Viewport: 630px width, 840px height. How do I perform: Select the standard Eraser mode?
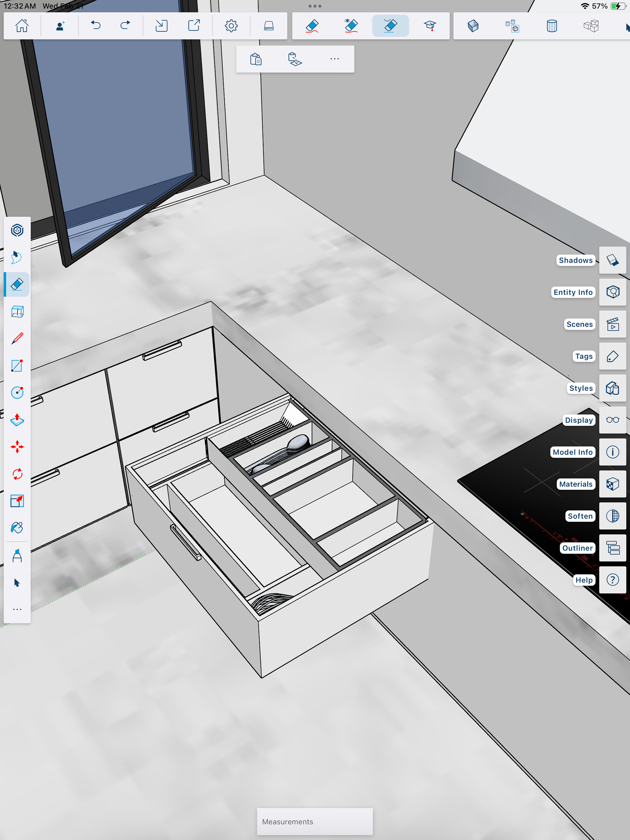coord(312,26)
